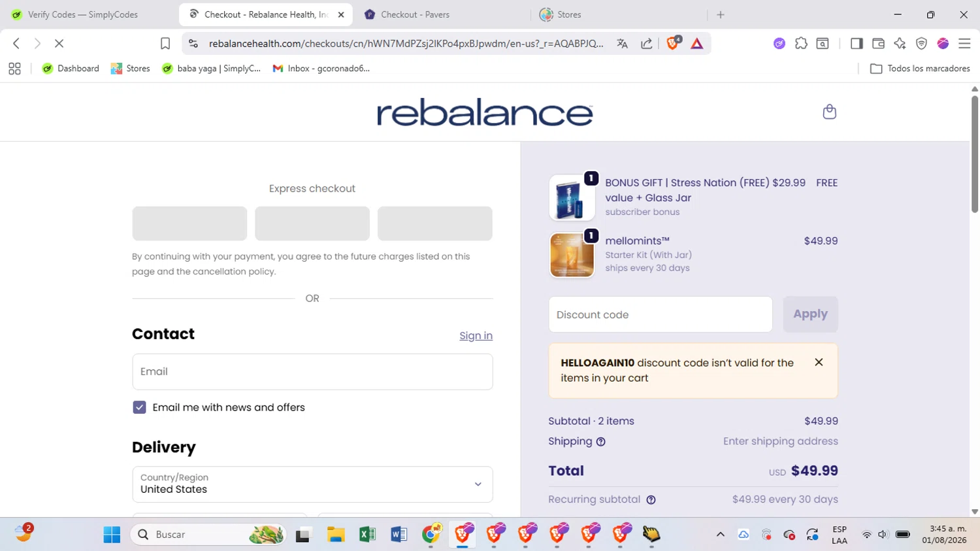Open the shopping bag cart icon
The height and width of the screenshot is (551, 980).
[829, 112]
